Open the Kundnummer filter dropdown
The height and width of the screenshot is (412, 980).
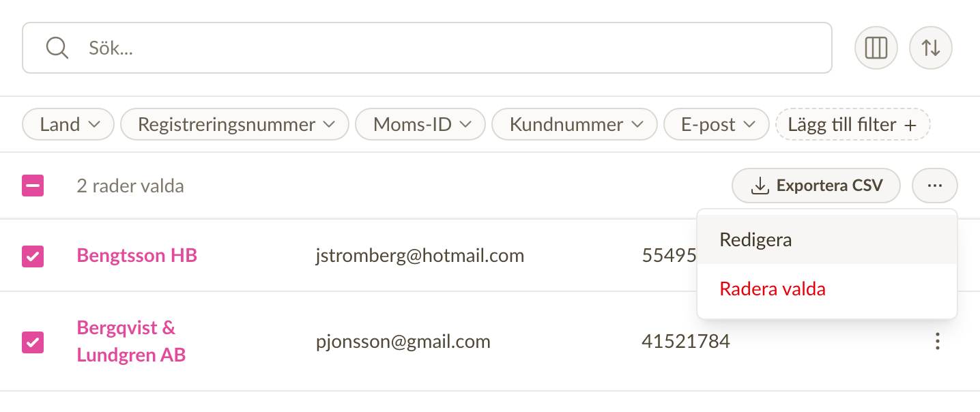pyautogui.click(x=575, y=125)
